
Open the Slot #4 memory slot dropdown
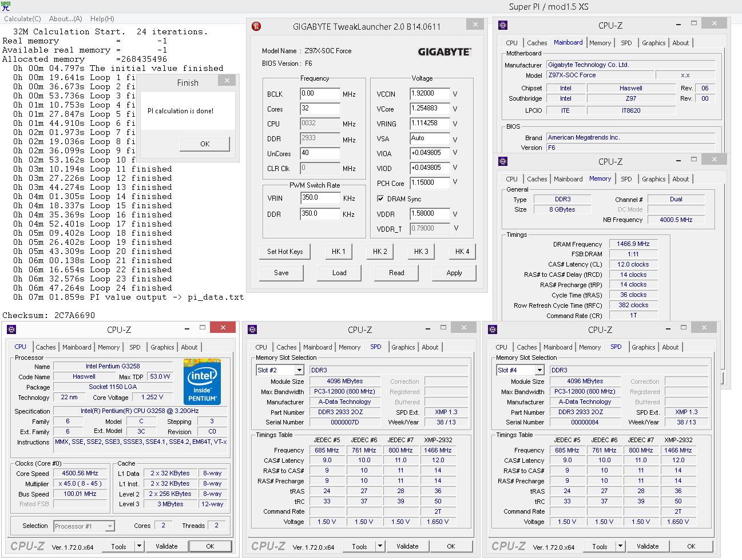pyautogui.click(x=539, y=371)
